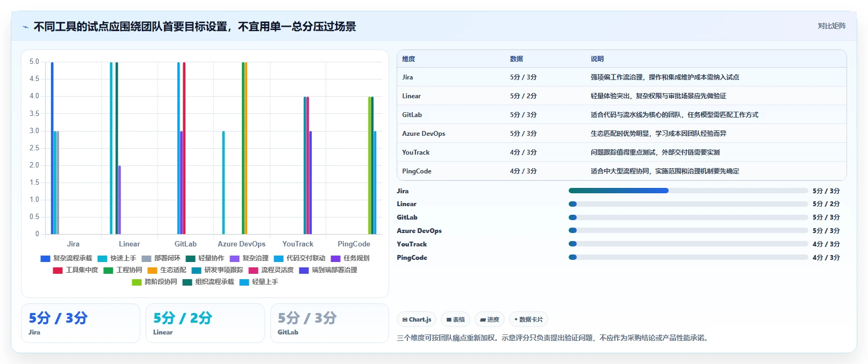Toggle the 工具集中度 legend entry
Viewport: 868px width, 364px height.
point(75,270)
